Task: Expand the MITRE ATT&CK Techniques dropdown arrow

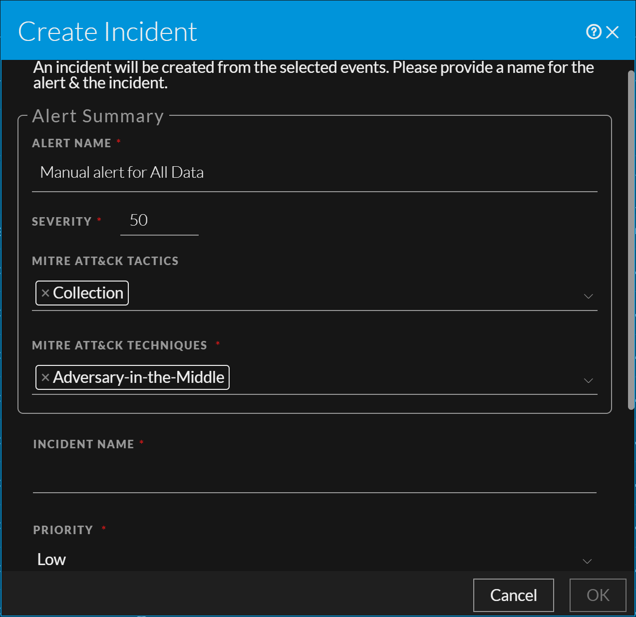Action: point(588,380)
